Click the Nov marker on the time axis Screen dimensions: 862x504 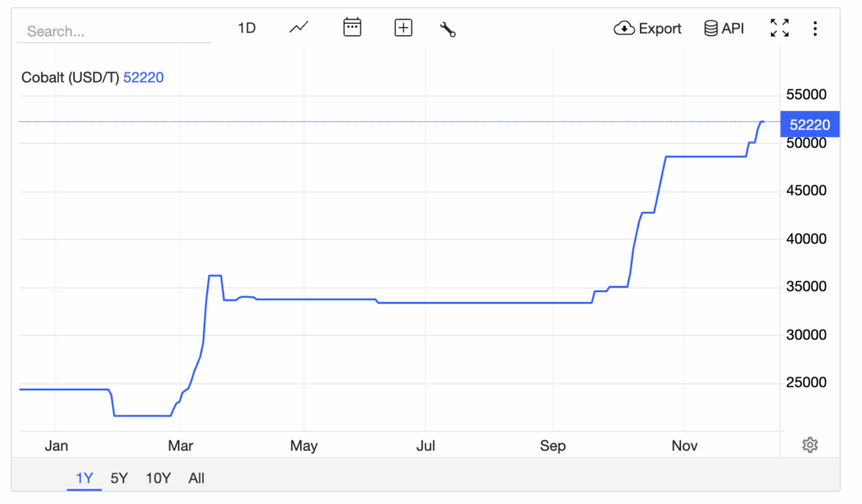[684, 445]
